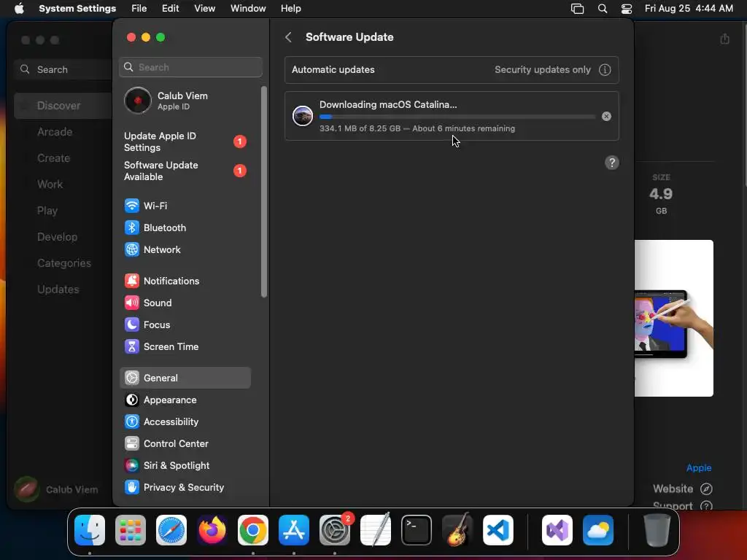Cancel the macOS Catalina download
The image size is (747, 560).
click(x=606, y=116)
